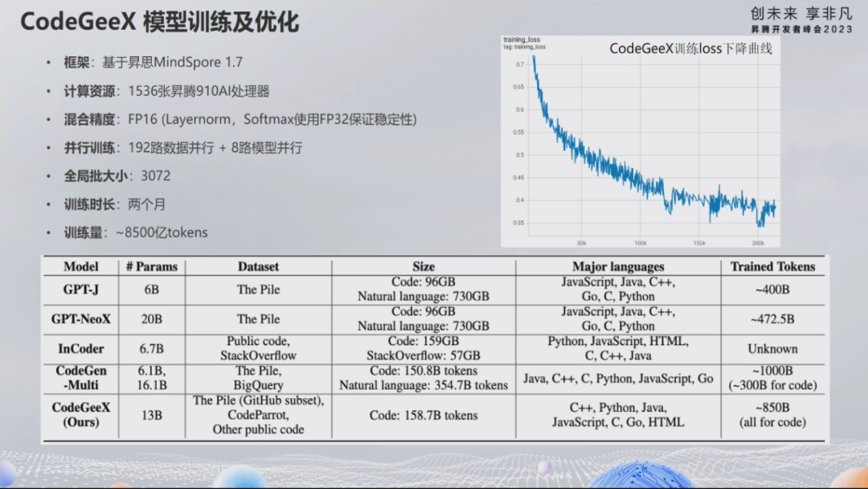The width and height of the screenshot is (868, 489).
Task: Select the '全局批大小：3072' bullet
Action: coord(117,176)
